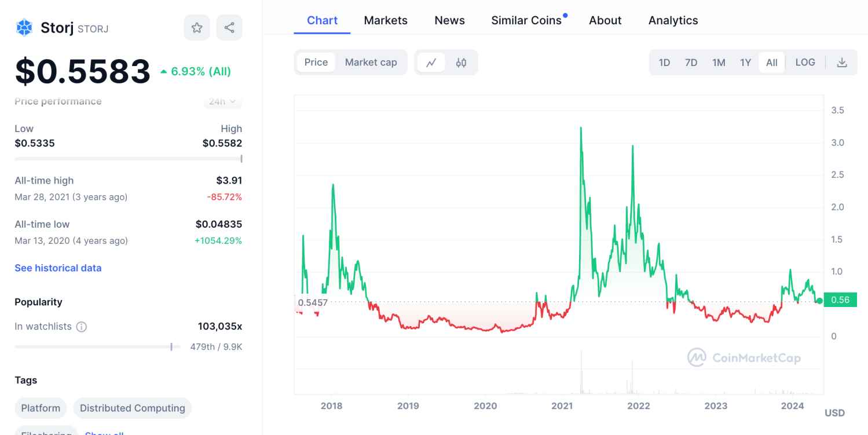The height and width of the screenshot is (435, 868).
Task: Set chart range to 1M
Action: click(x=719, y=63)
